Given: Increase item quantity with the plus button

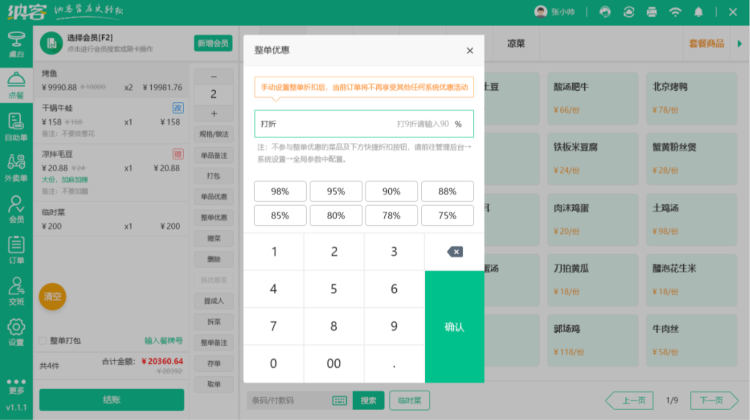Looking at the screenshot, I should tap(214, 112).
